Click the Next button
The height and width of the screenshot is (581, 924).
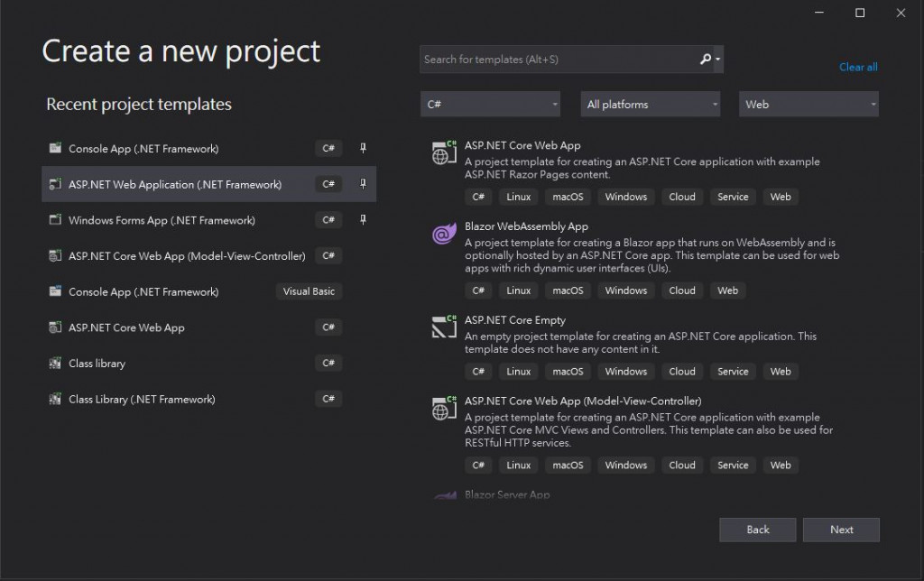[x=841, y=530]
